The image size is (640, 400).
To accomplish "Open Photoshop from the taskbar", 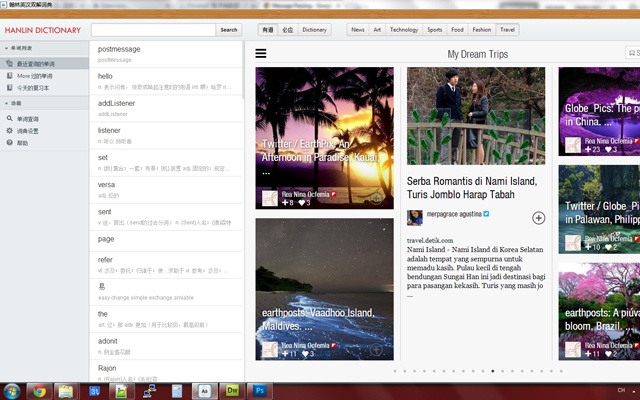I will click(260, 391).
